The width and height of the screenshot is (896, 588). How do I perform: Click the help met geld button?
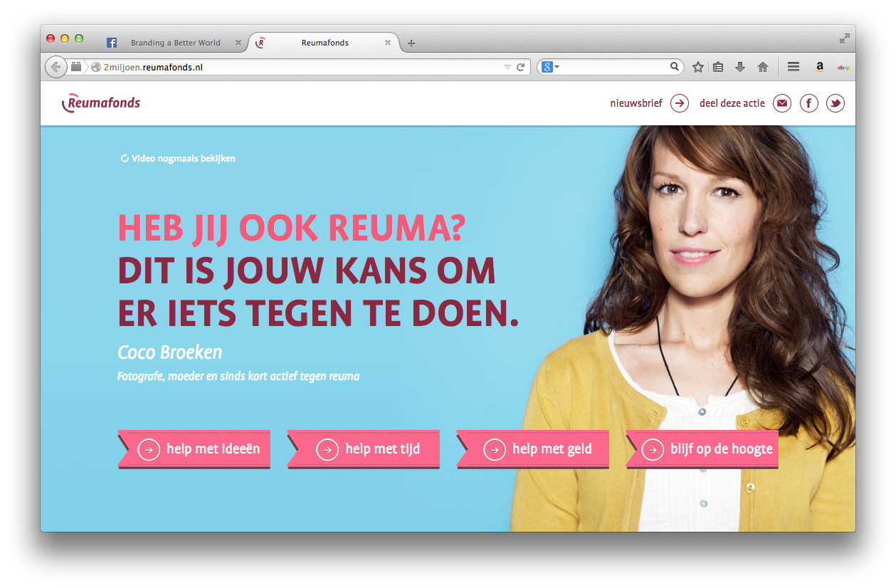533,449
